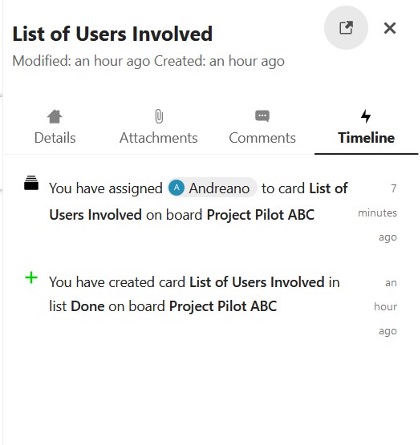This screenshot has width=420, height=445.
Task: Open card in bigger view icon
Action: click(x=346, y=28)
